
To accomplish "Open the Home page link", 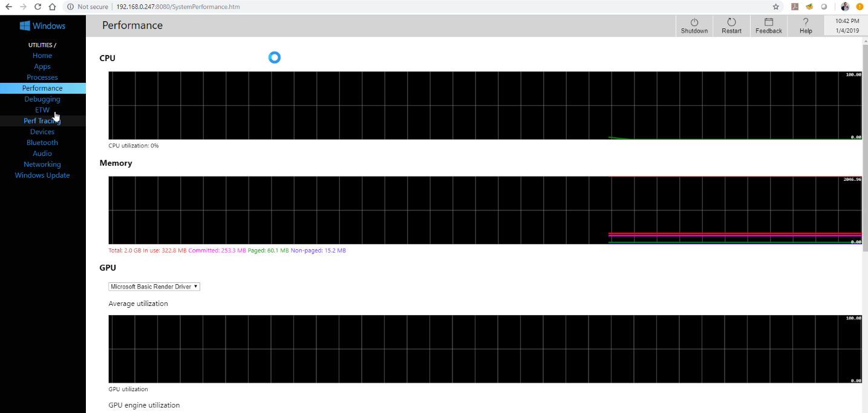I will coord(42,56).
